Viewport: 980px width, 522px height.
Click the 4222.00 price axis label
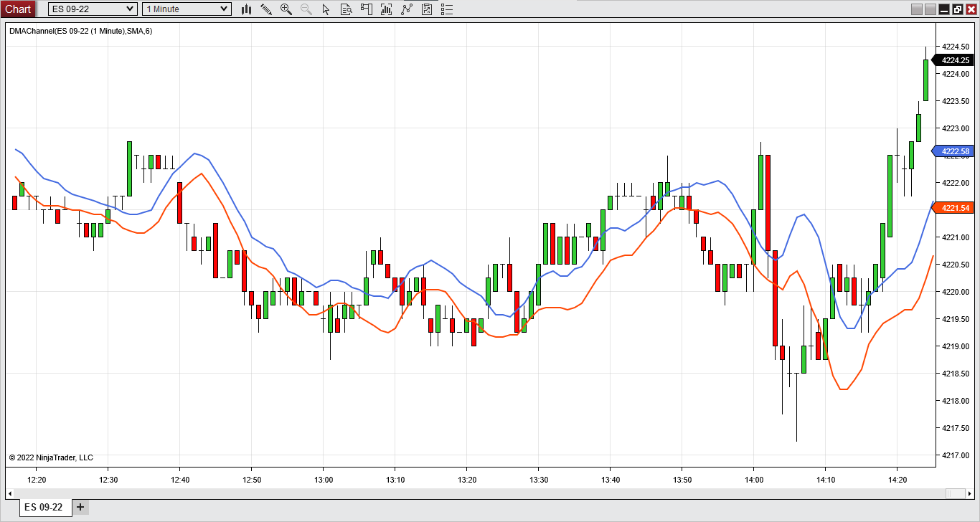(955, 183)
